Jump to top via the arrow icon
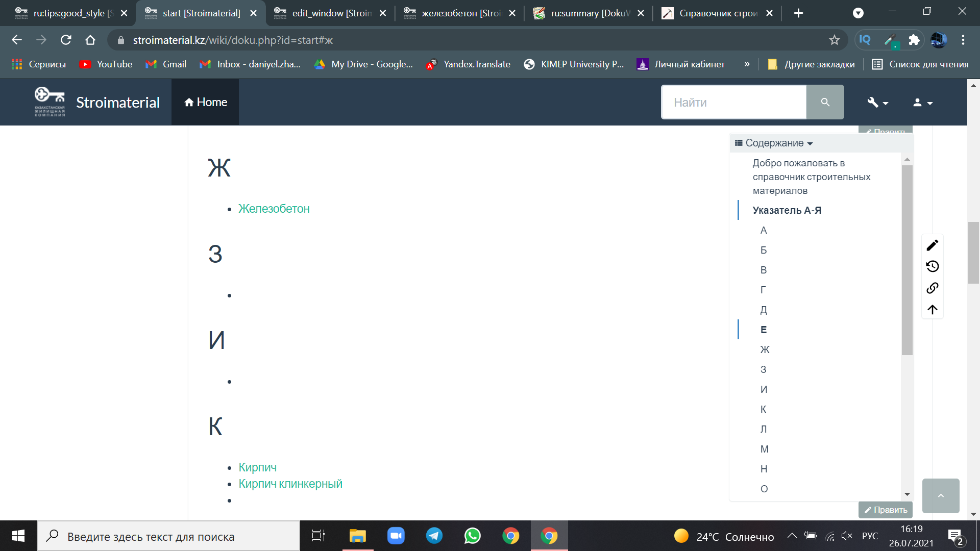Image resolution: width=980 pixels, height=551 pixels. (x=932, y=310)
